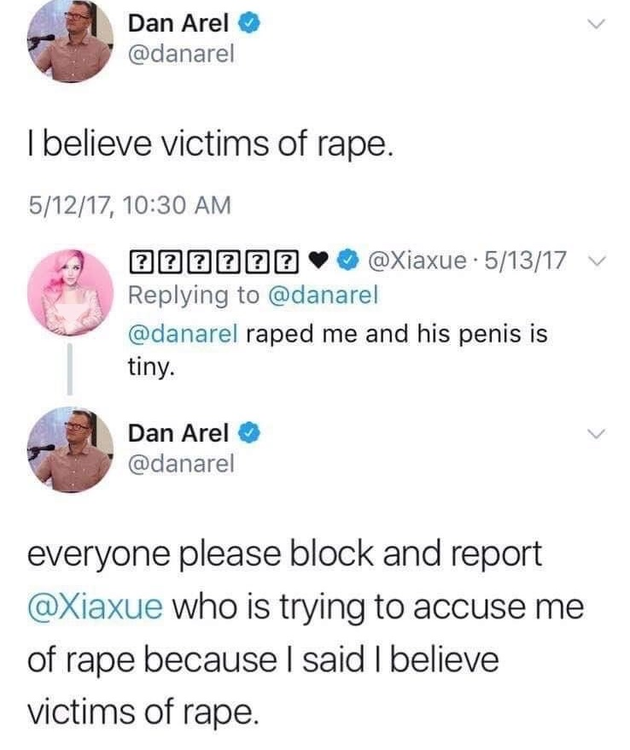Click the unrendered question-mark box name characters

(214, 261)
